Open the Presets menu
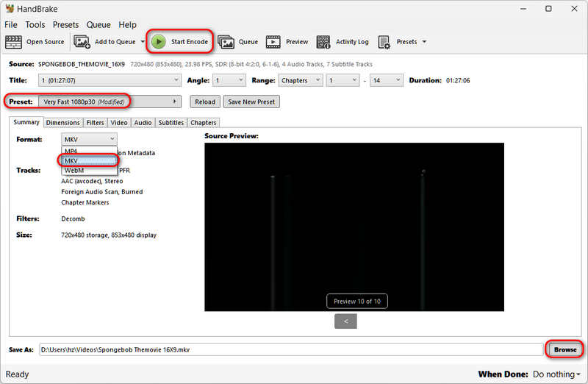The image size is (588, 384). tap(65, 25)
